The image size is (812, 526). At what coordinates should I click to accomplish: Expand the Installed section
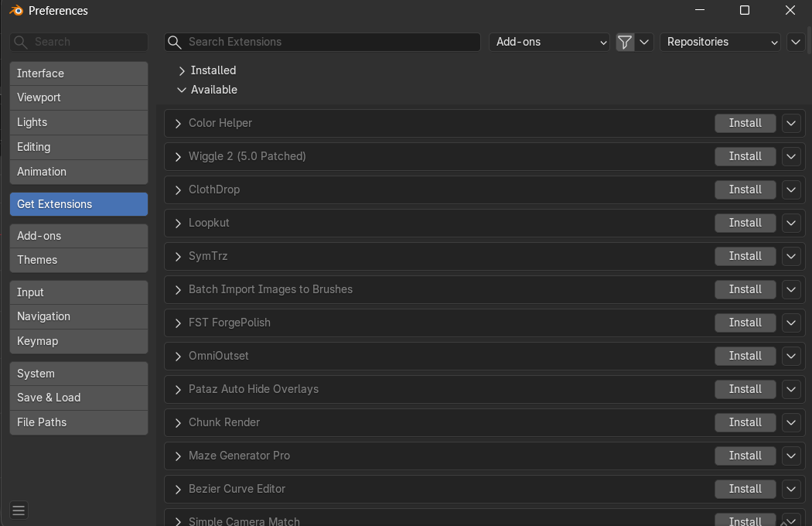(182, 70)
